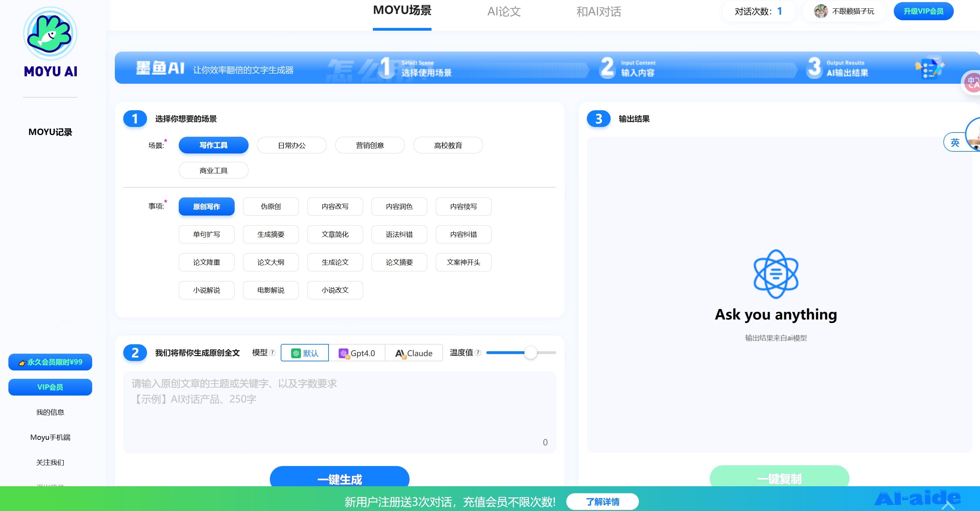Choose the 小说解说 item

click(x=207, y=290)
